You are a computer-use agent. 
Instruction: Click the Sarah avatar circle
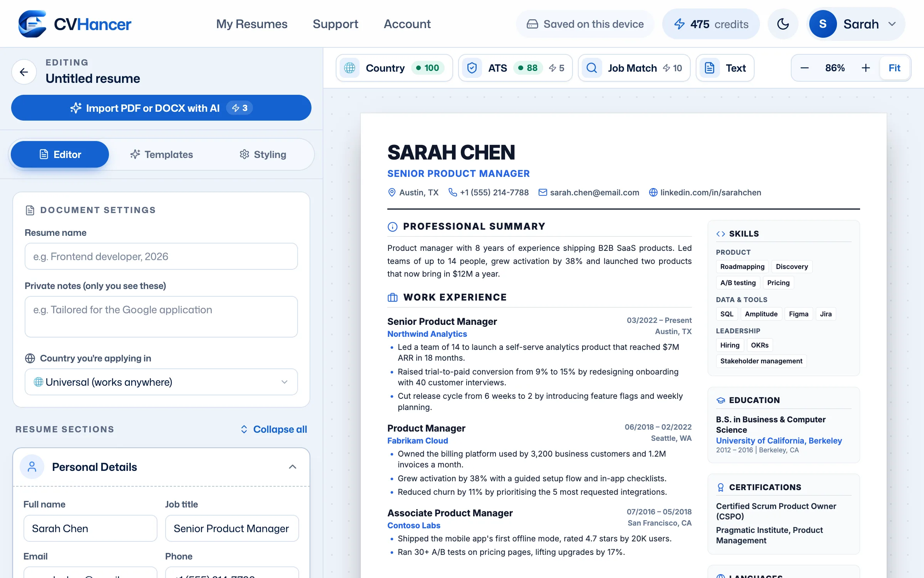(x=823, y=24)
